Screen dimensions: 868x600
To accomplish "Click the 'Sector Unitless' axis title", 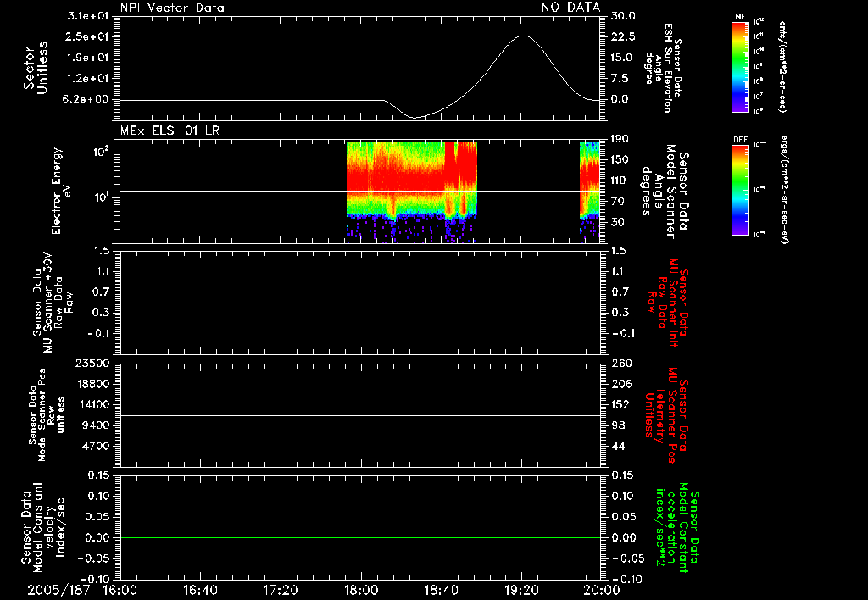I will coord(36,68).
